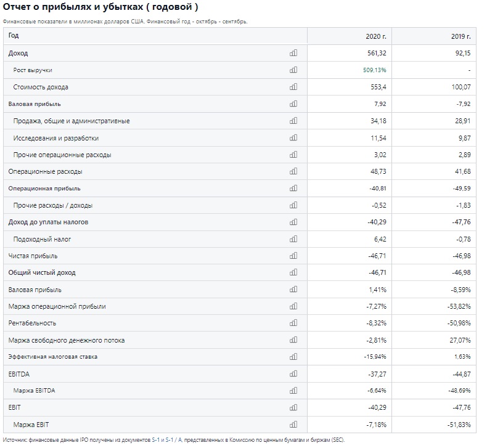Select the 2019 г. column header
This screenshot has width=487, height=448.
(434, 36)
